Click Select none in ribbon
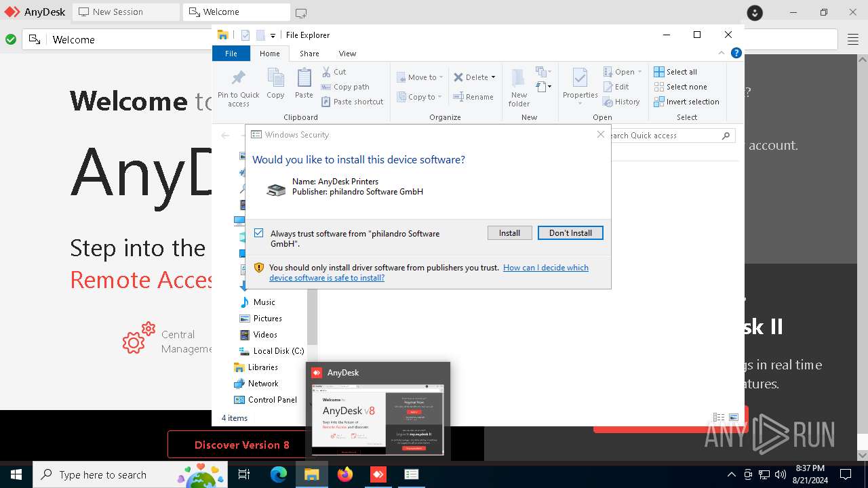This screenshot has height=488, width=868. (680, 87)
